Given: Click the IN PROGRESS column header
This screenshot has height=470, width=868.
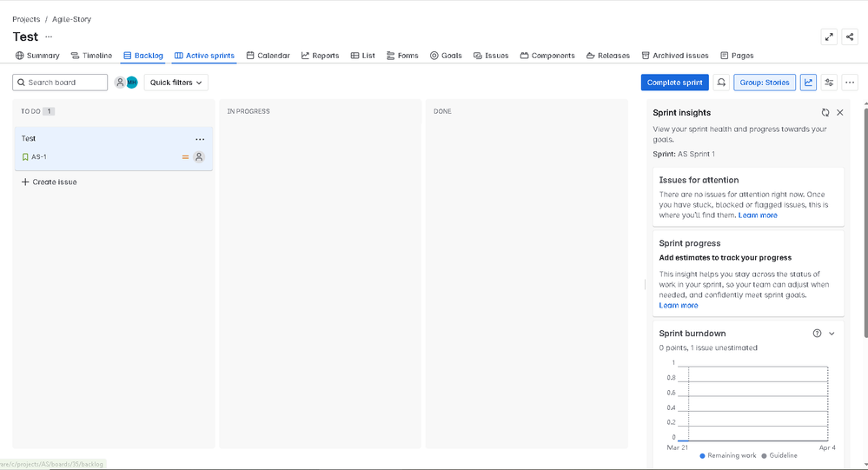Looking at the screenshot, I should click(x=248, y=111).
